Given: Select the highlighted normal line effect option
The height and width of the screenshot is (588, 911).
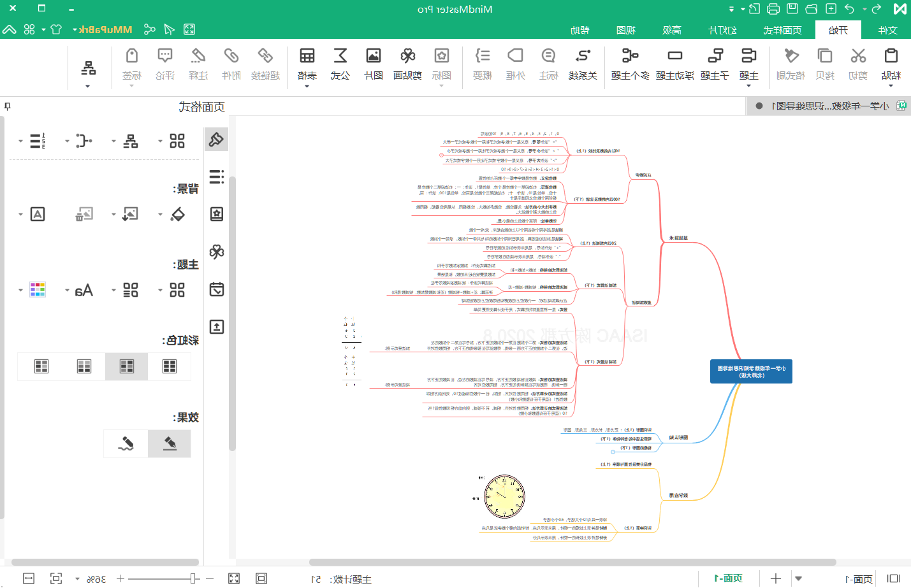Looking at the screenshot, I should click(170, 443).
